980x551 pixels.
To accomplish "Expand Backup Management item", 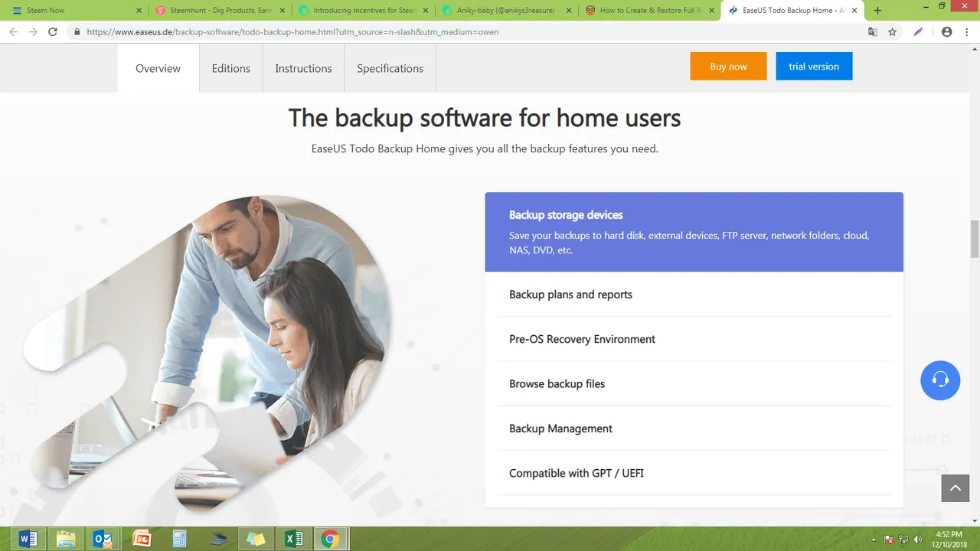I will (x=694, y=429).
